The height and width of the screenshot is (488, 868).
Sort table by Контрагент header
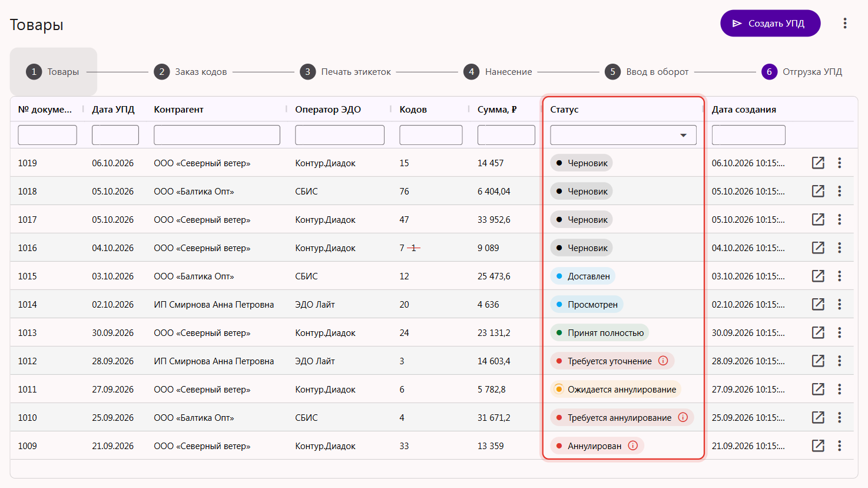(178, 109)
